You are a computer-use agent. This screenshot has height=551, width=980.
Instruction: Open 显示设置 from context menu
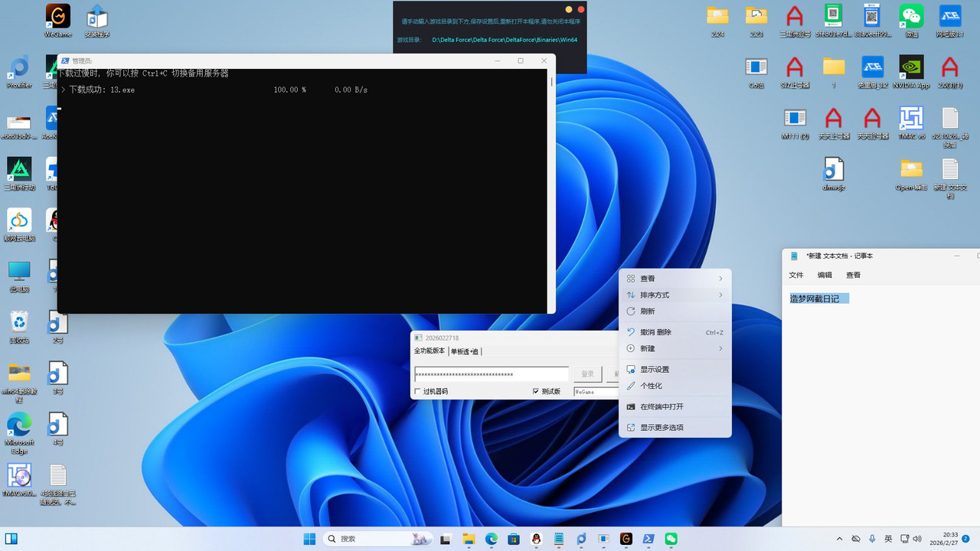point(675,369)
